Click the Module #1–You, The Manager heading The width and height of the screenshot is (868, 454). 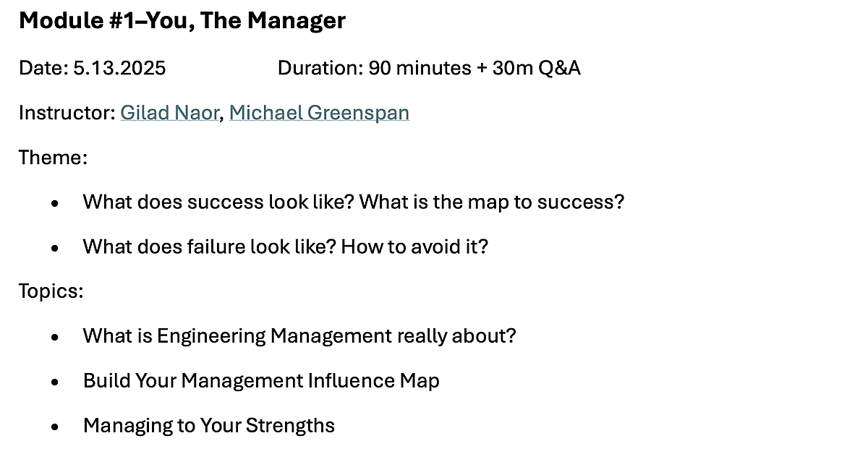click(x=182, y=21)
